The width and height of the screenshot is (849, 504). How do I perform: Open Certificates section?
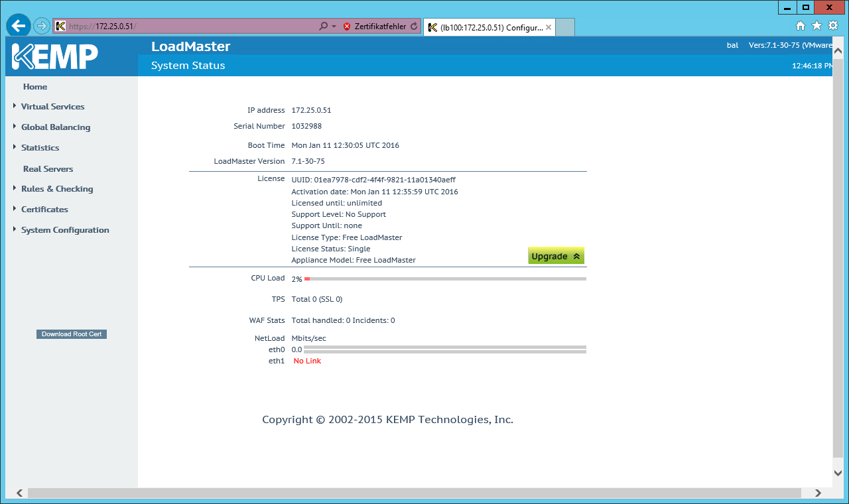coord(44,210)
